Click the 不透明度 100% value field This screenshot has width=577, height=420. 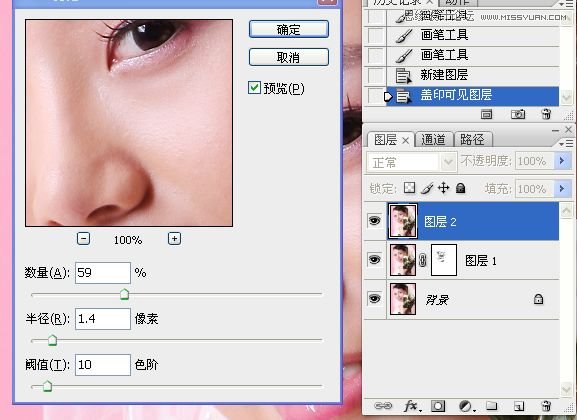(535, 161)
